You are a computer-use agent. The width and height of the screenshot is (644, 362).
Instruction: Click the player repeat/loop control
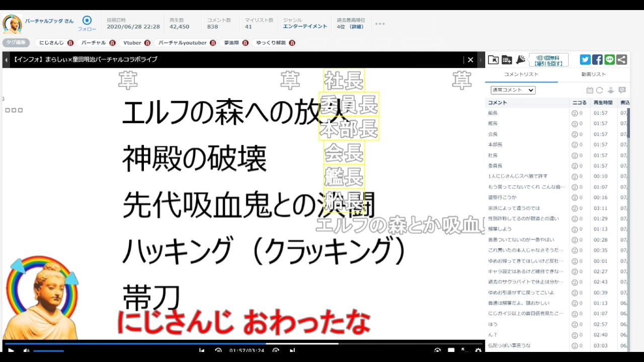[438, 350]
